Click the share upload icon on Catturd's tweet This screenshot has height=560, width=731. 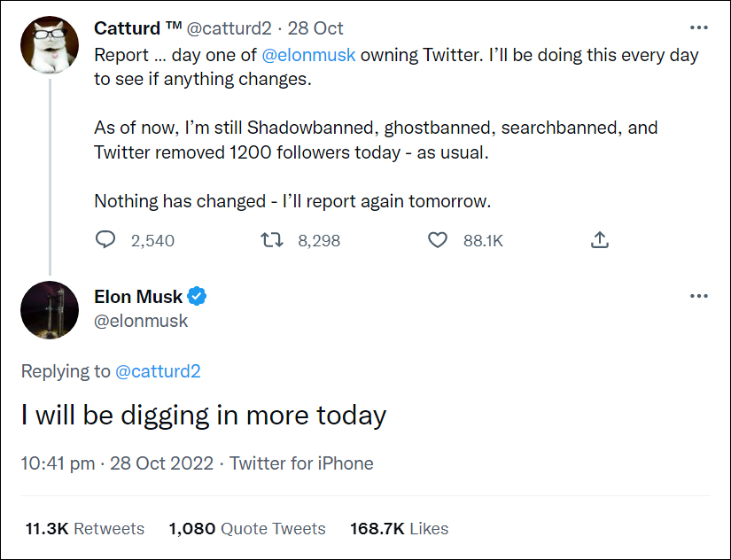pos(600,239)
